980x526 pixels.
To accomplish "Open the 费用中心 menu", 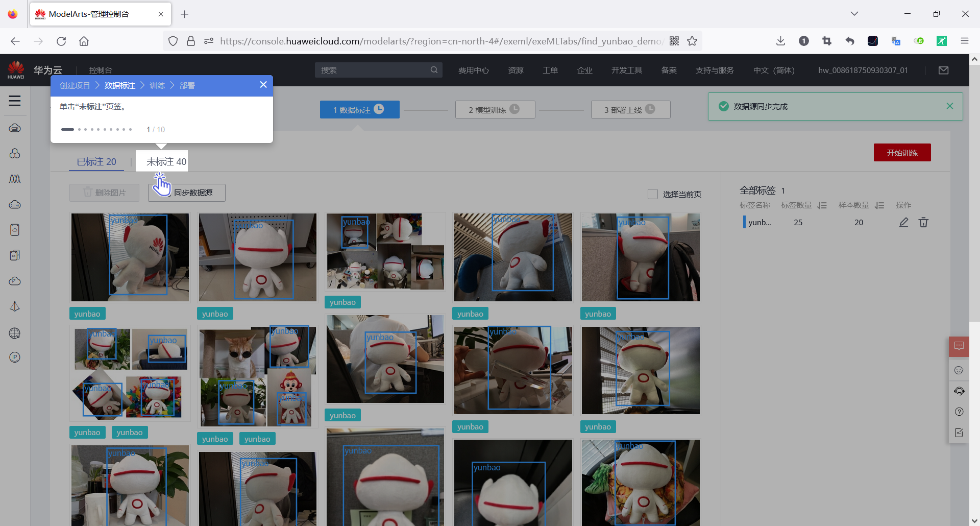I will click(x=474, y=70).
